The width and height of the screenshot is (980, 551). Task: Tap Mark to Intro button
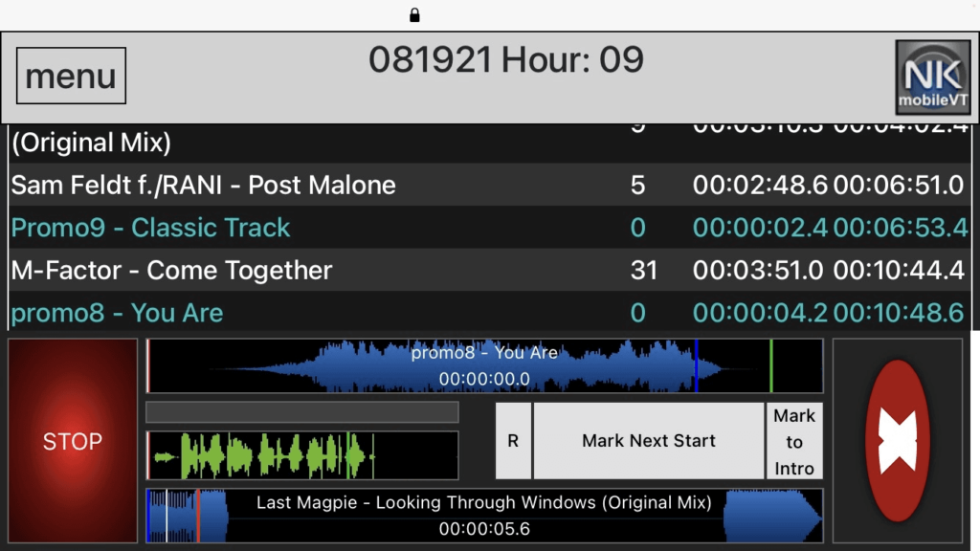click(794, 441)
